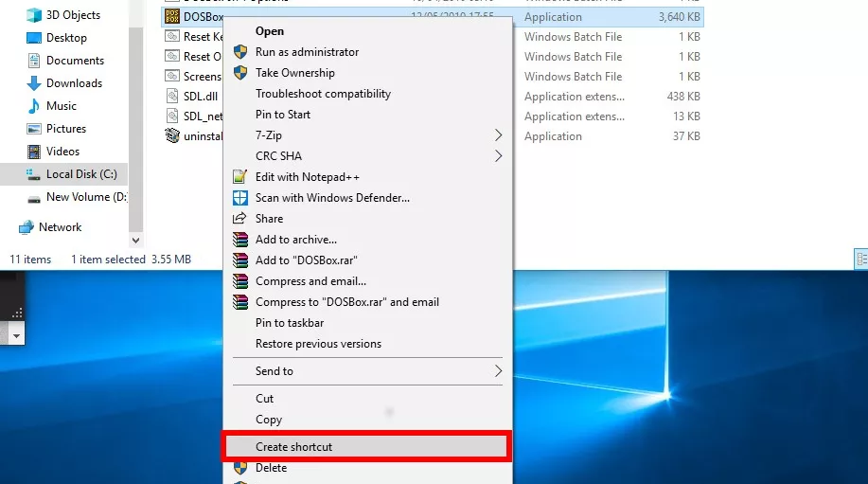Click the Share arrow icon
This screenshot has width=868, height=484.
pyautogui.click(x=239, y=218)
